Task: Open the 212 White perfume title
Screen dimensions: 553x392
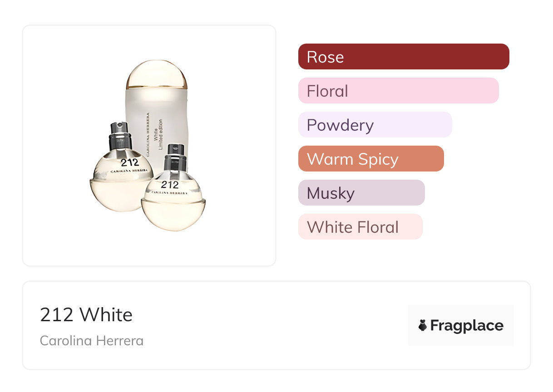Action: (x=86, y=314)
